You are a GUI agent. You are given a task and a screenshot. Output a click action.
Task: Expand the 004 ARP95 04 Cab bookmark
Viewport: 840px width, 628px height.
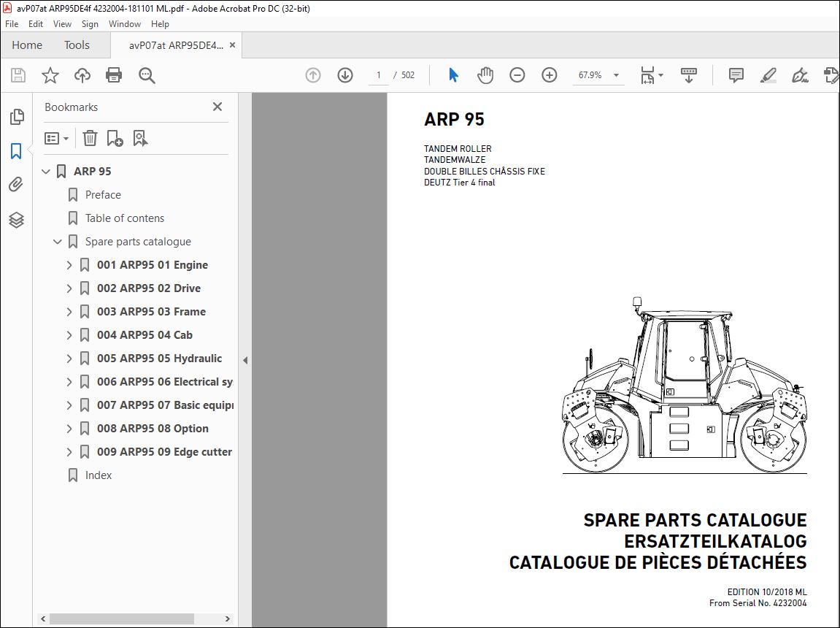(69, 335)
